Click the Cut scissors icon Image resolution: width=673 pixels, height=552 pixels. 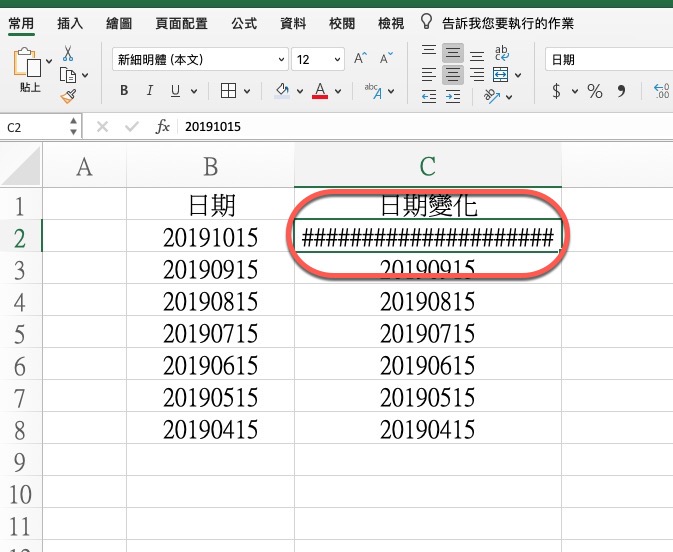[x=68, y=54]
